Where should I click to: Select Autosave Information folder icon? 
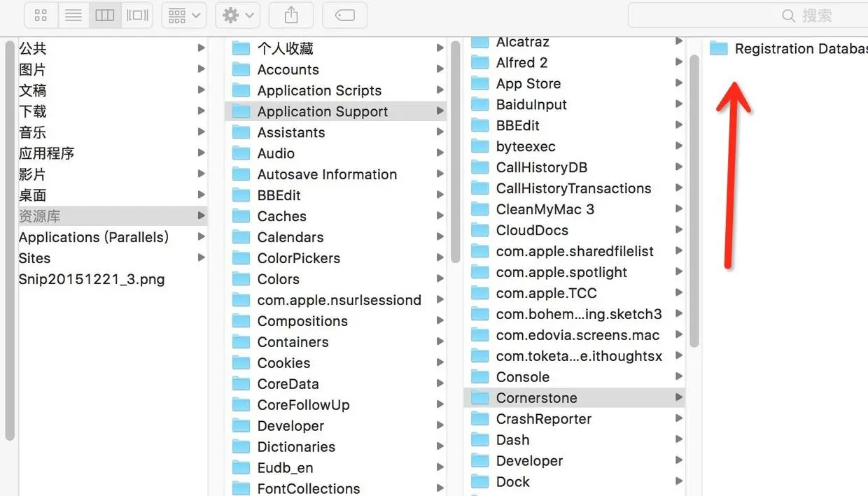click(241, 174)
